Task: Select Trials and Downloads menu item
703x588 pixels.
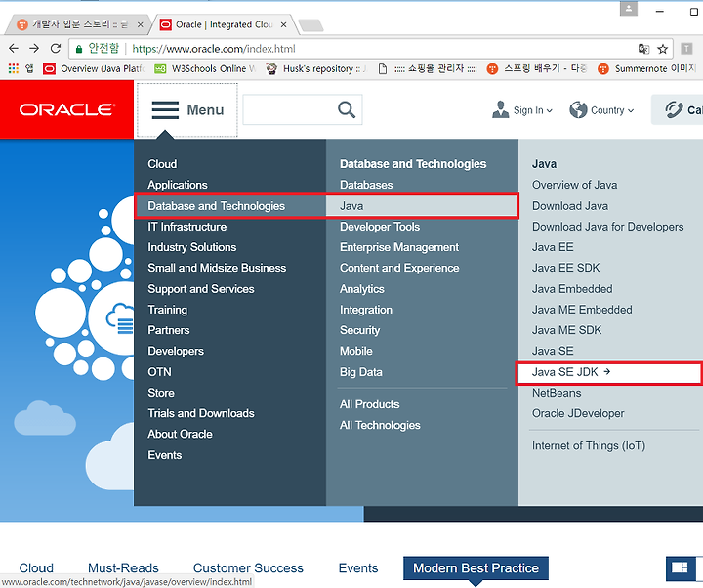Action: tap(201, 413)
